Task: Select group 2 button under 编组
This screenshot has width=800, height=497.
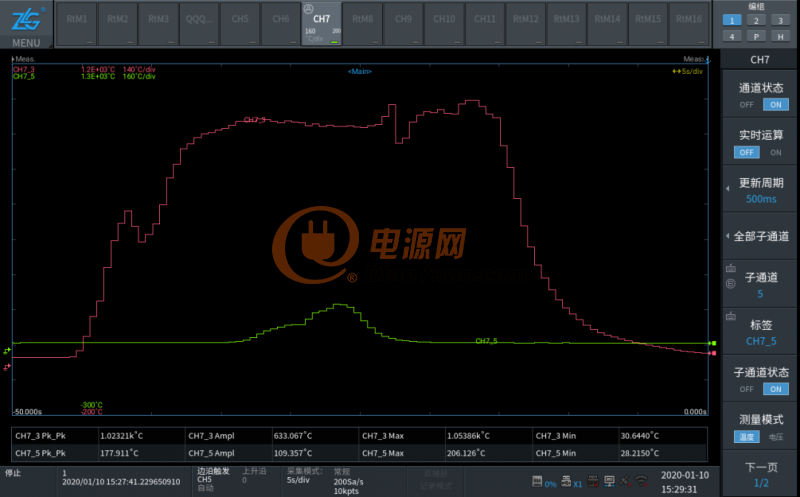Action: (756, 20)
